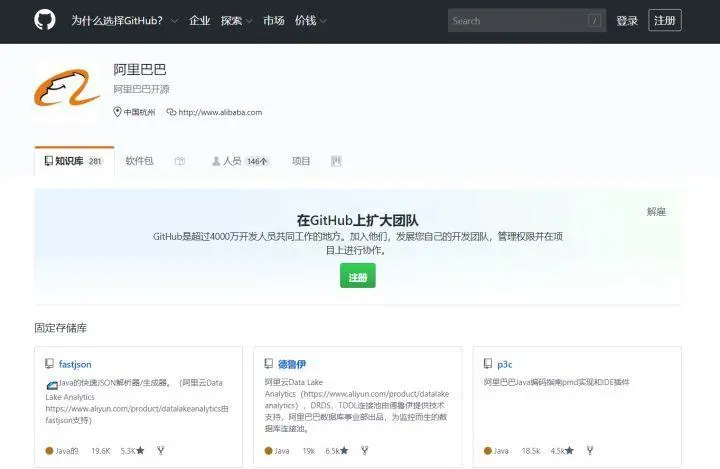
Task: Click the 登录 link
Action: point(627,20)
